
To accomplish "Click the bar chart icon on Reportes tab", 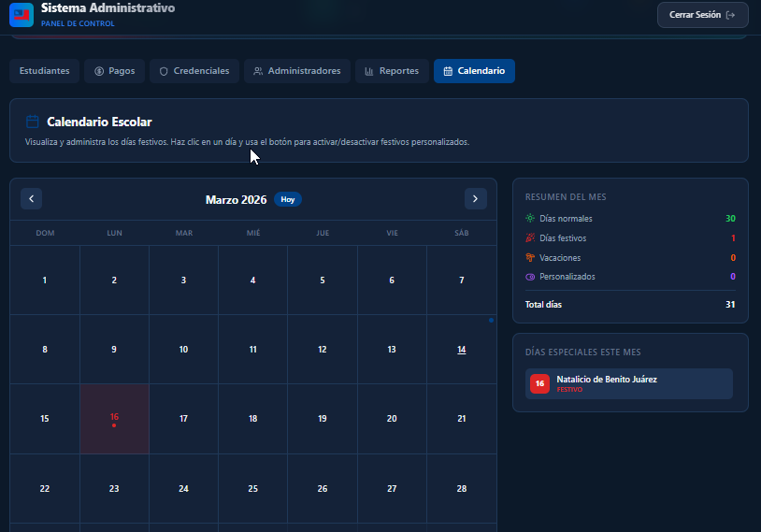I will tap(369, 71).
